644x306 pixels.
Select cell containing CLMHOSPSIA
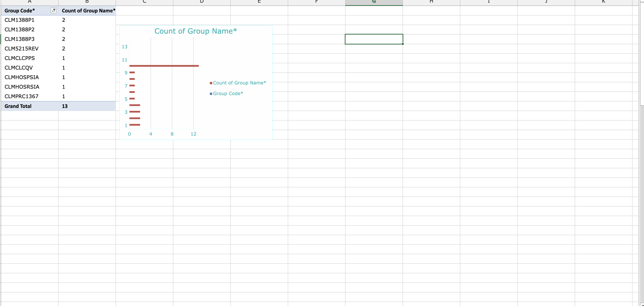pos(22,77)
